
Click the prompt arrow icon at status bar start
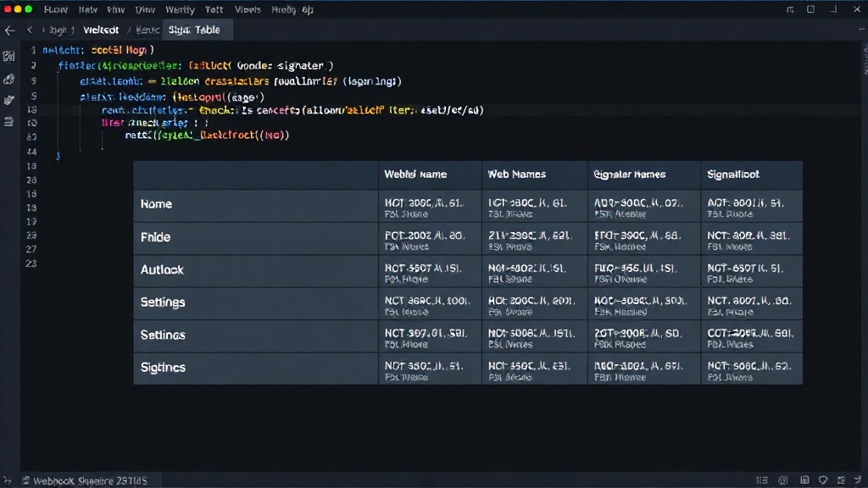pos(7,481)
